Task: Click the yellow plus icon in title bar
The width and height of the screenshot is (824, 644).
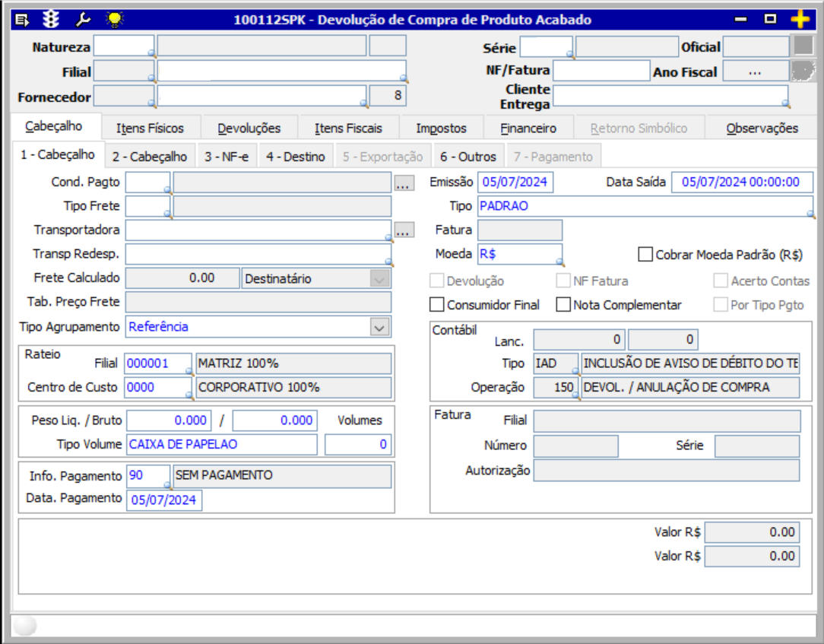Action: pos(800,20)
